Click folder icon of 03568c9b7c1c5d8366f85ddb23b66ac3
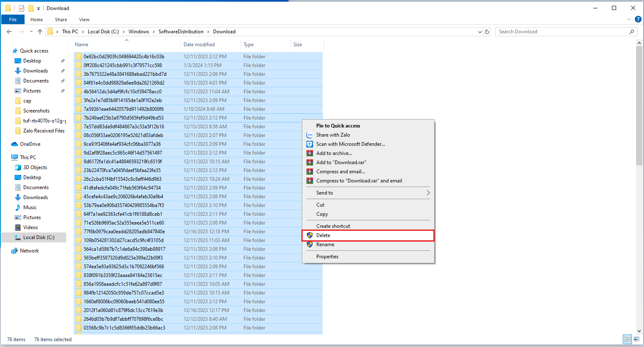Viewport: 644px width, 347px height. (x=79, y=328)
